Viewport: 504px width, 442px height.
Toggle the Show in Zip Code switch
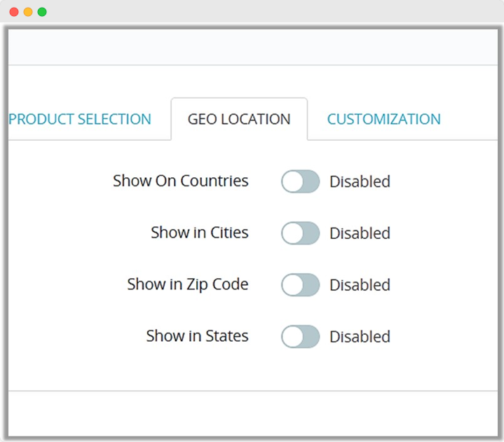(300, 285)
